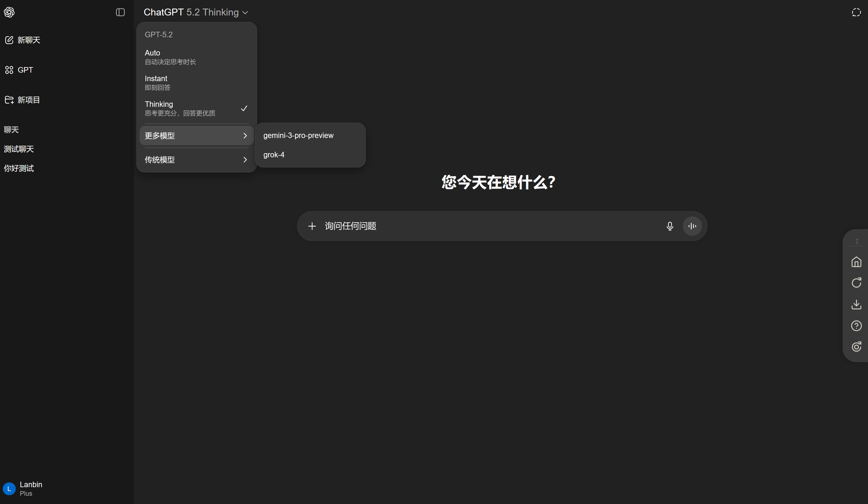
Task: Click the 聊天 section header
Action: coord(11,130)
